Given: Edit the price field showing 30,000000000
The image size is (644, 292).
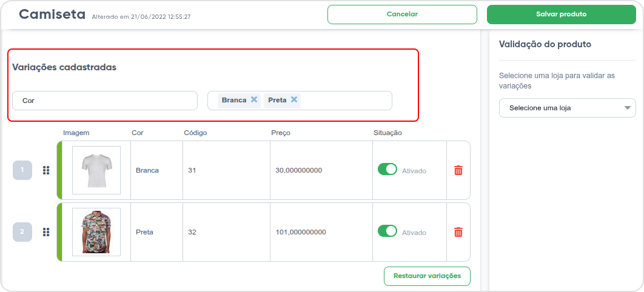Looking at the screenshot, I should [x=321, y=170].
